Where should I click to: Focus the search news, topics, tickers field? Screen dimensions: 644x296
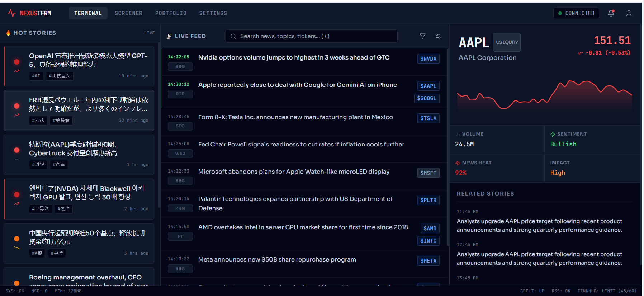[x=311, y=36]
